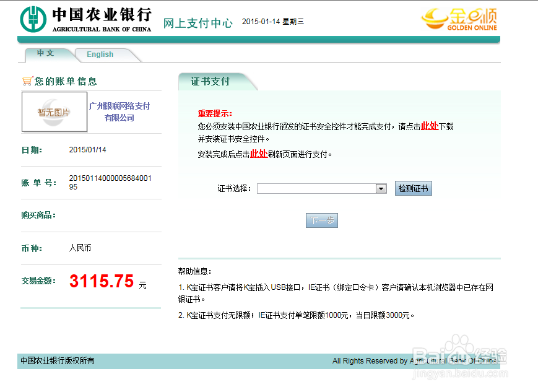Image resolution: width=538 pixels, height=392 pixels.
Task: Click the 网上支付中心 header text
Action: coord(198,24)
